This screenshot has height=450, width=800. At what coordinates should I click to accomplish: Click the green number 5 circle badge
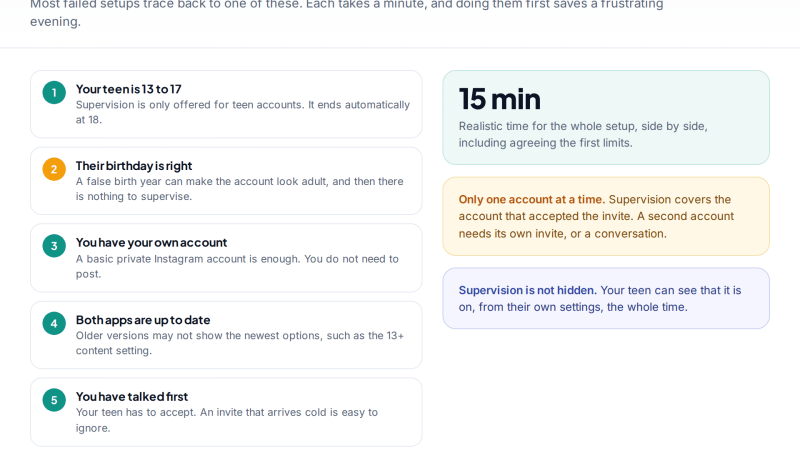tap(54, 400)
